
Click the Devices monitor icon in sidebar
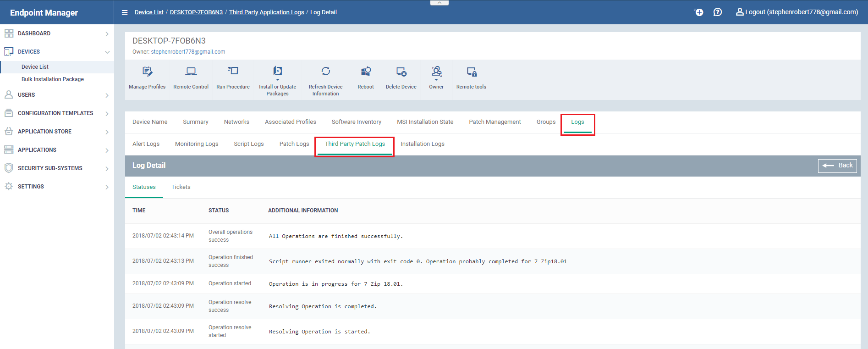9,51
